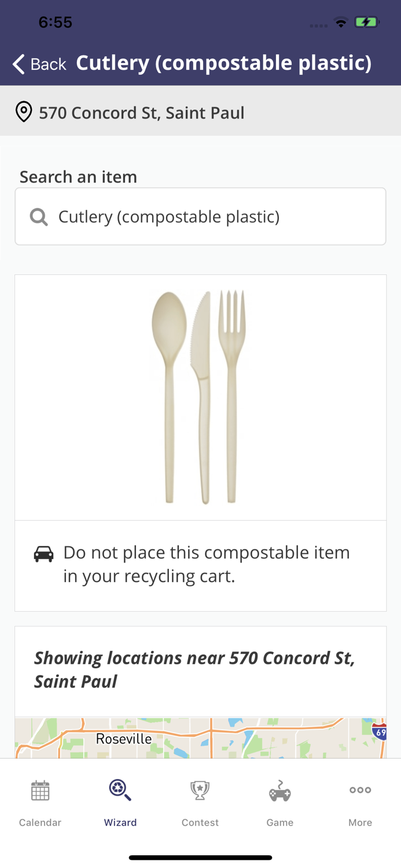Image resolution: width=401 pixels, height=868 pixels.
Task: Tap the battery charging indicator
Action: (367, 22)
